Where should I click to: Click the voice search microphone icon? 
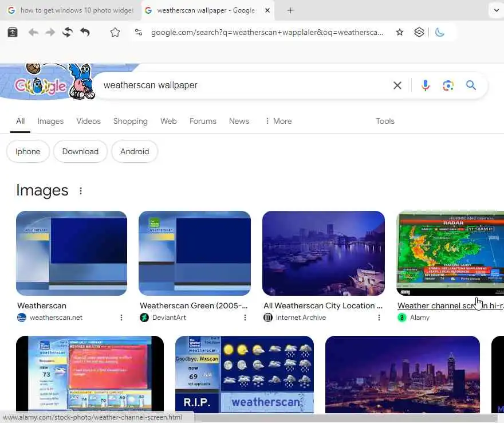(425, 85)
